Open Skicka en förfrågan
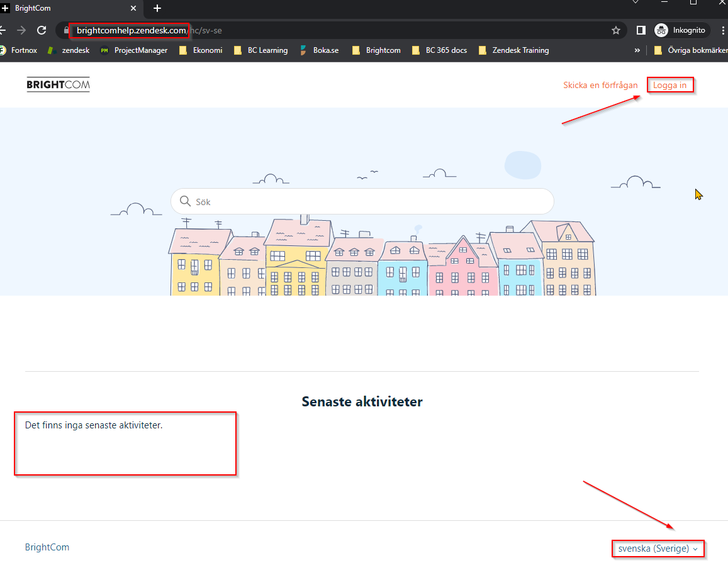The width and height of the screenshot is (728, 563). coord(600,85)
